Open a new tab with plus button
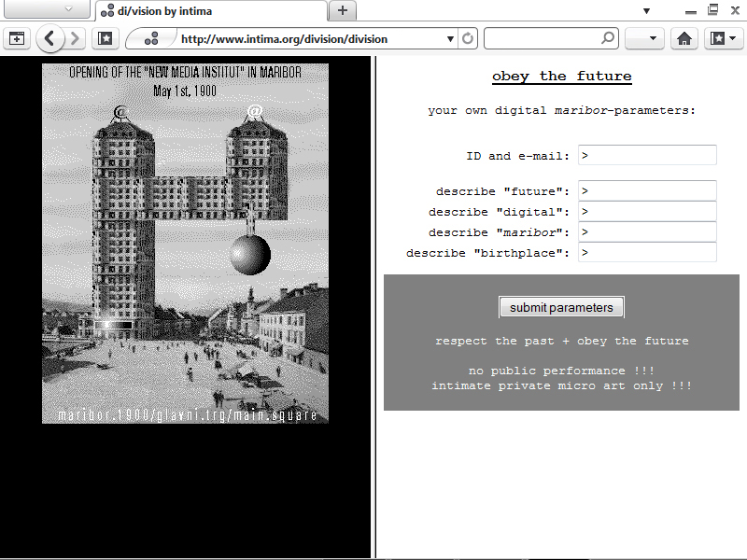The image size is (747, 560). (343, 10)
